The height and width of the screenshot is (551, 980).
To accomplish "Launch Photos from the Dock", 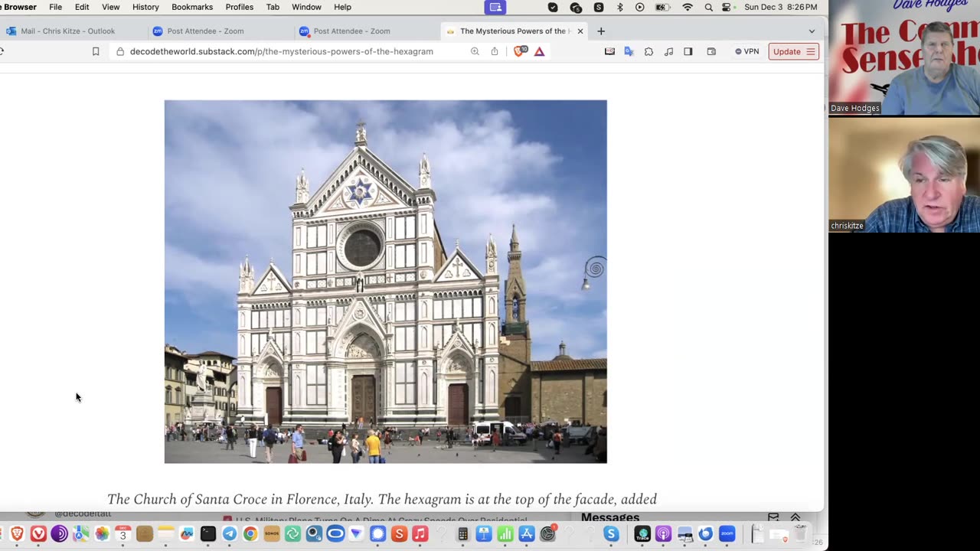I will (x=102, y=534).
